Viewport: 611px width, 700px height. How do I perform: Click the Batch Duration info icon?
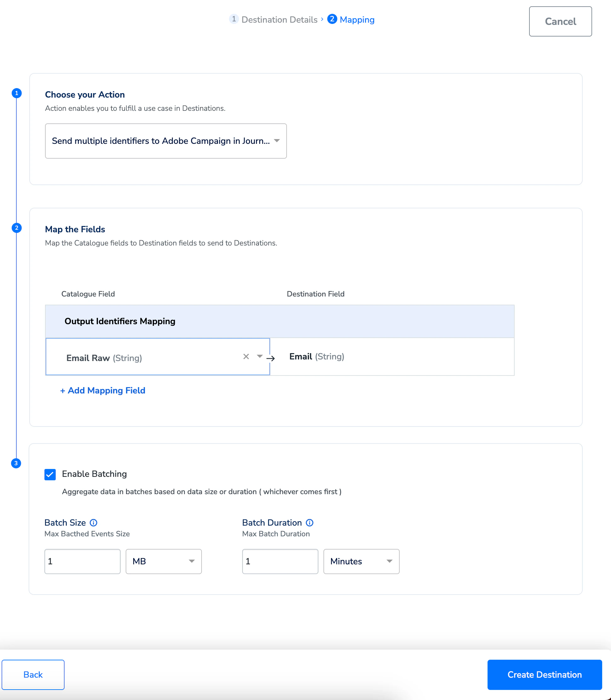310,522
